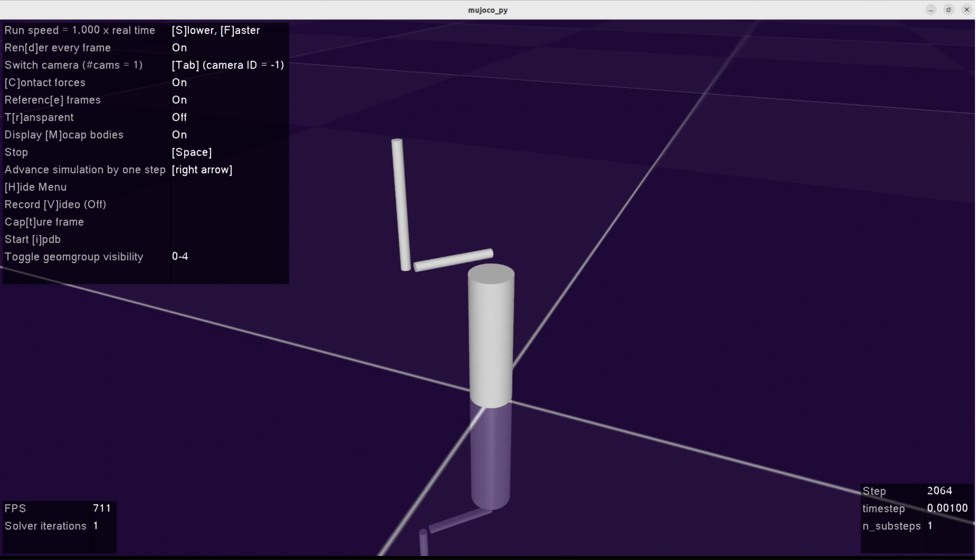Screen dimensions: 976x560
Task: Click the "Record [V]ideo (Off)" entry
Action: [55, 204]
